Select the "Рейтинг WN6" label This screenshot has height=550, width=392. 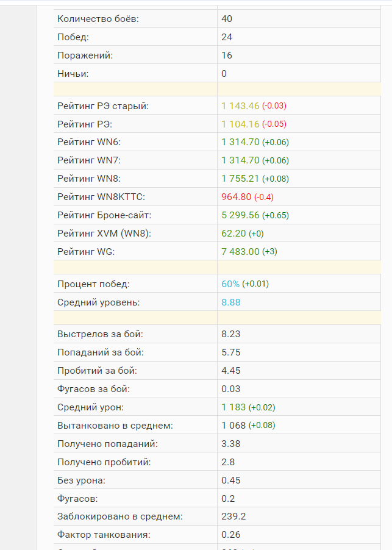click(x=88, y=142)
